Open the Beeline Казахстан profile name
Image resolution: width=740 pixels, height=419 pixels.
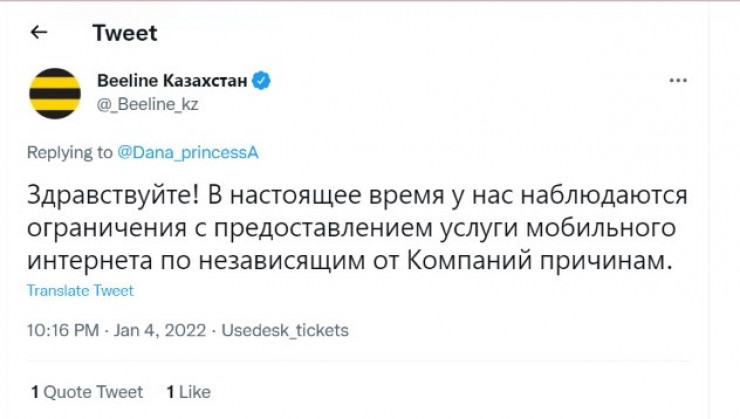[172, 80]
